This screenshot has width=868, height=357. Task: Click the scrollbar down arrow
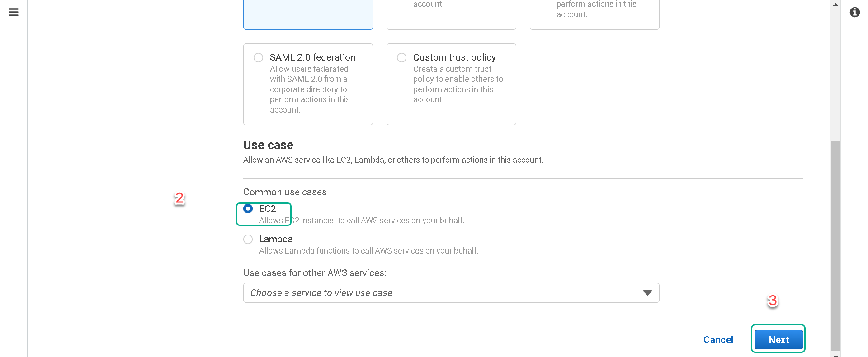(835, 354)
